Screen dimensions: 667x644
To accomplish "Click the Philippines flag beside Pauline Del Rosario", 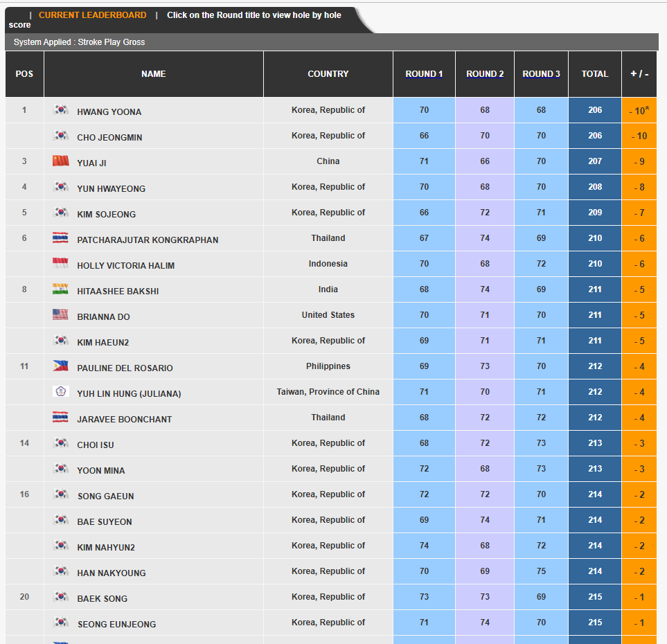I will coord(61,366).
